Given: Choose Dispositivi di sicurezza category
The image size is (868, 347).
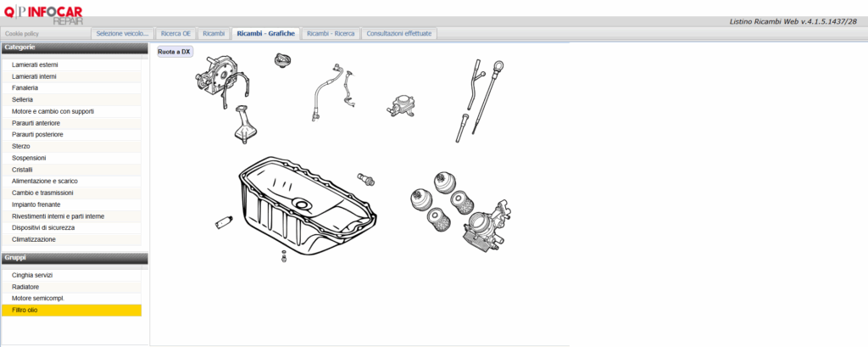Looking at the screenshot, I should [71, 228].
